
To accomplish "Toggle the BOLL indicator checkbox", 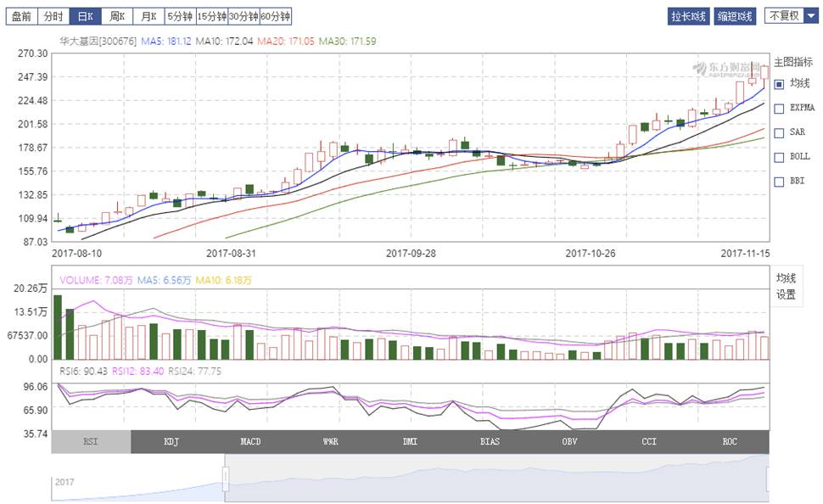I will click(779, 157).
